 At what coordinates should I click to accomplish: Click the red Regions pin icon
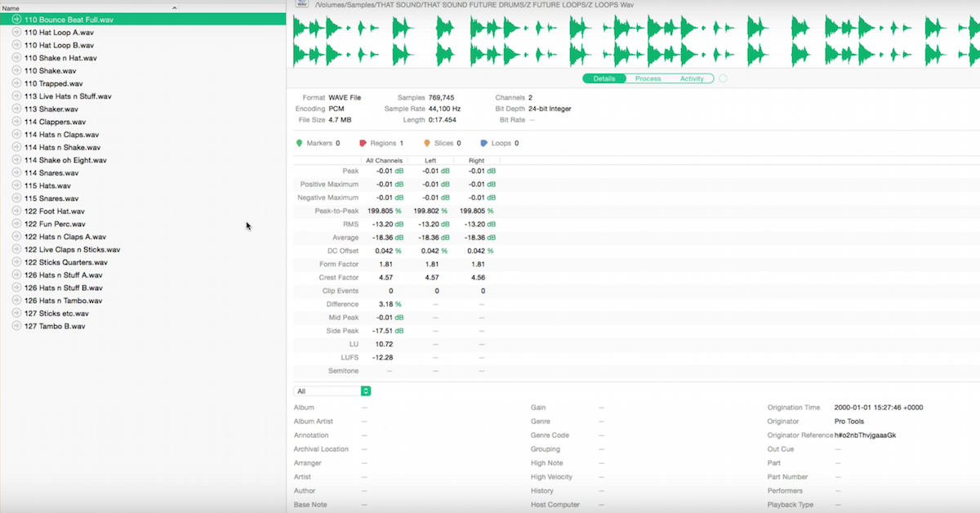[363, 142]
